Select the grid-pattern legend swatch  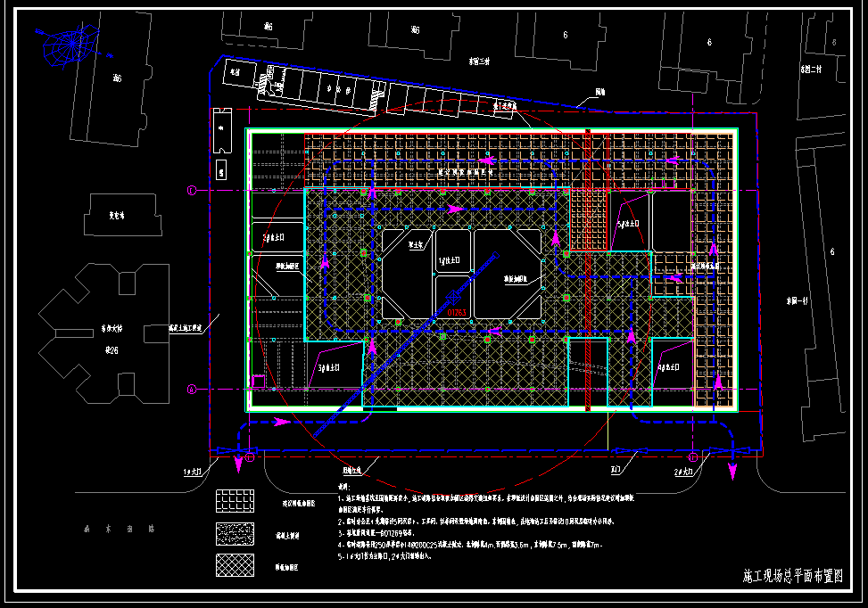click(236, 503)
